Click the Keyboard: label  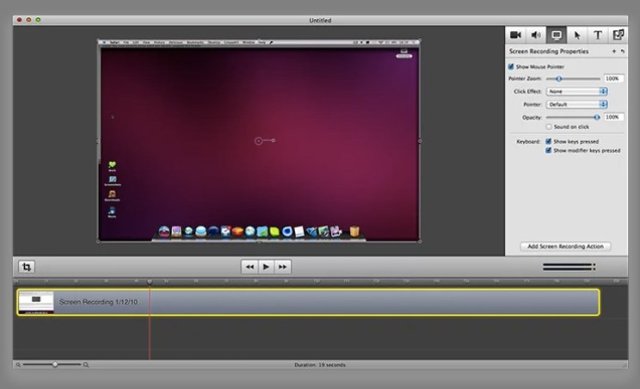pos(528,142)
